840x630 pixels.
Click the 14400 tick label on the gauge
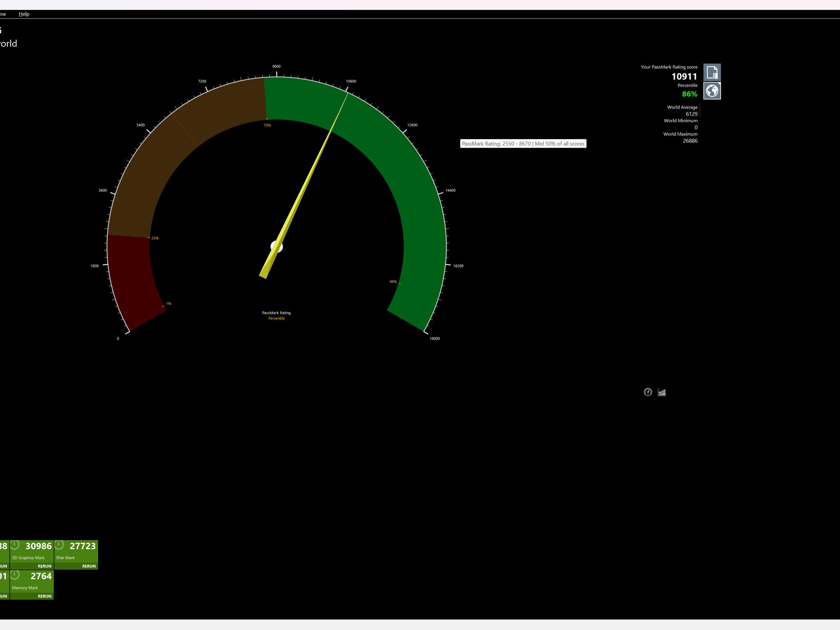click(450, 190)
